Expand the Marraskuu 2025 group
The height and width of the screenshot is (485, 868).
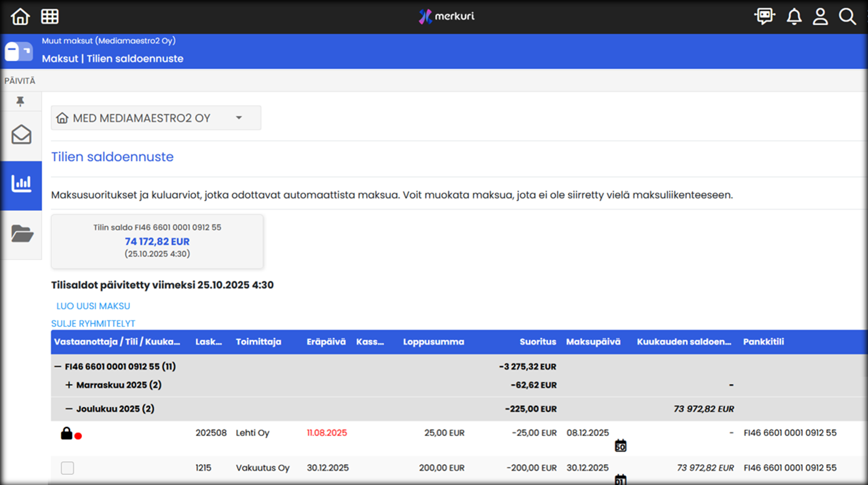click(x=69, y=385)
